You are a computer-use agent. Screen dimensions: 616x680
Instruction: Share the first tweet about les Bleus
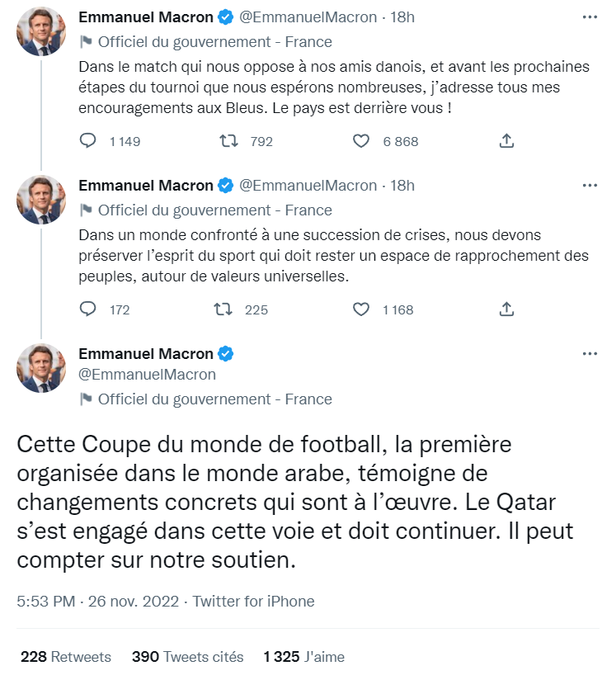click(506, 141)
